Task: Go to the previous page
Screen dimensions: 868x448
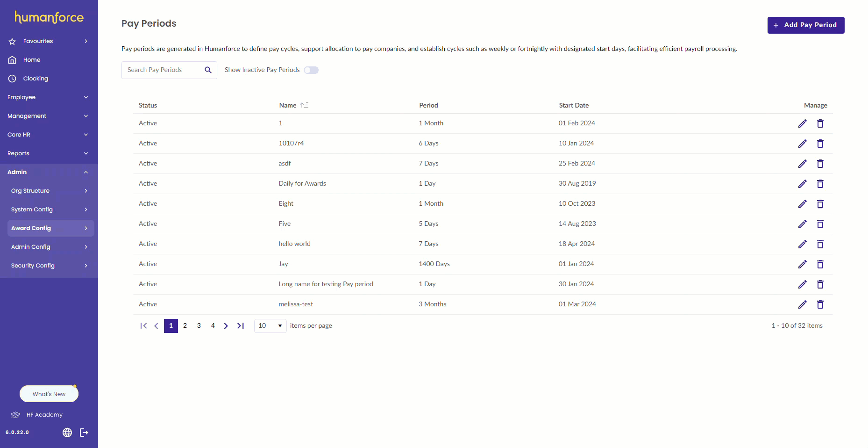Action: [x=156, y=326]
